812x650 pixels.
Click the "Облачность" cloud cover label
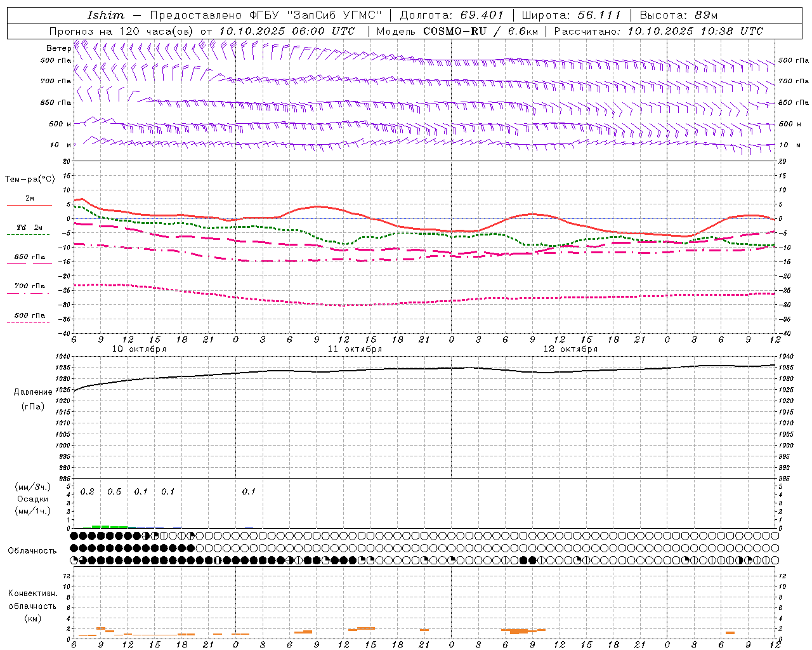click(32, 551)
